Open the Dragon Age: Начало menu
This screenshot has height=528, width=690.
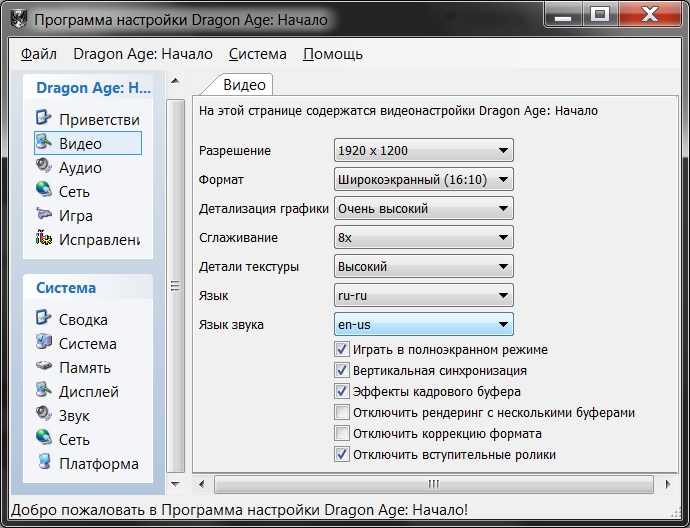[x=143, y=54]
